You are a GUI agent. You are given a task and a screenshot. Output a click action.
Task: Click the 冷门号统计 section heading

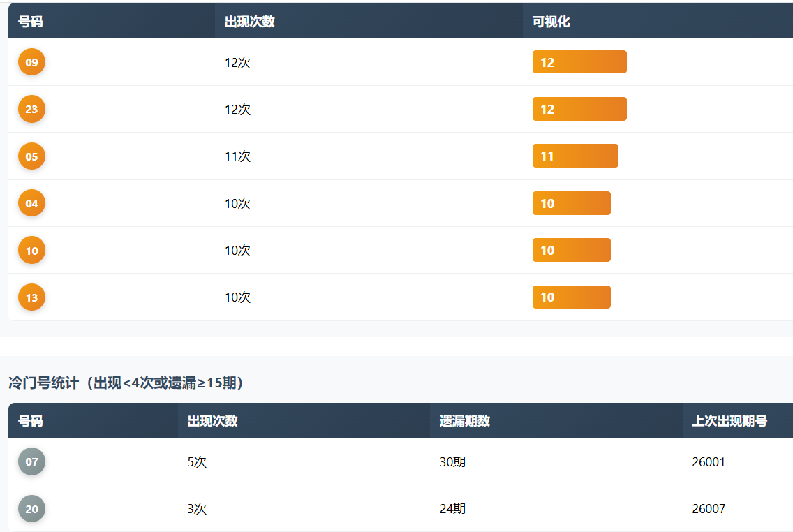(126, 383)
